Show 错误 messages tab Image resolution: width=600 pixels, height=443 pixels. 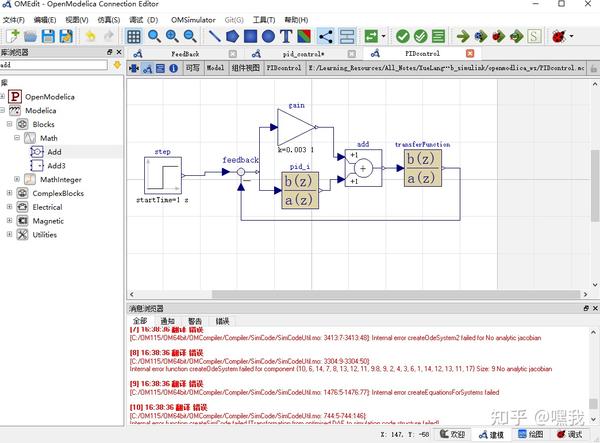pyautogui.click(x=222, y=321)
